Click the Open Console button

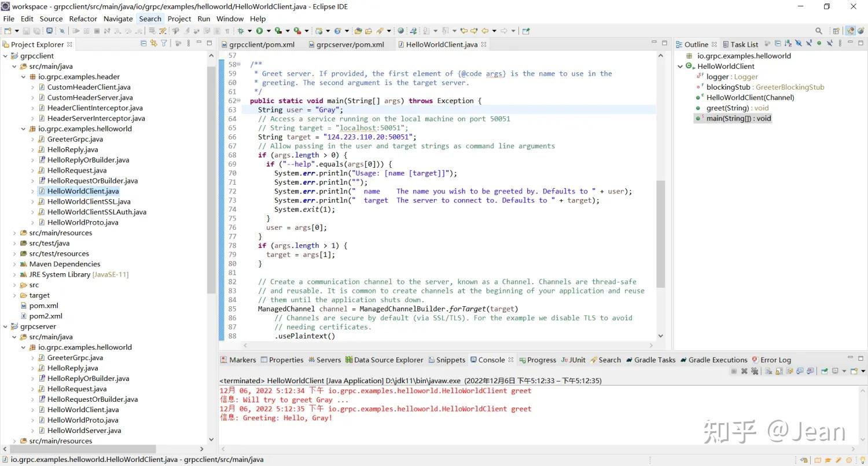(854, 371)
